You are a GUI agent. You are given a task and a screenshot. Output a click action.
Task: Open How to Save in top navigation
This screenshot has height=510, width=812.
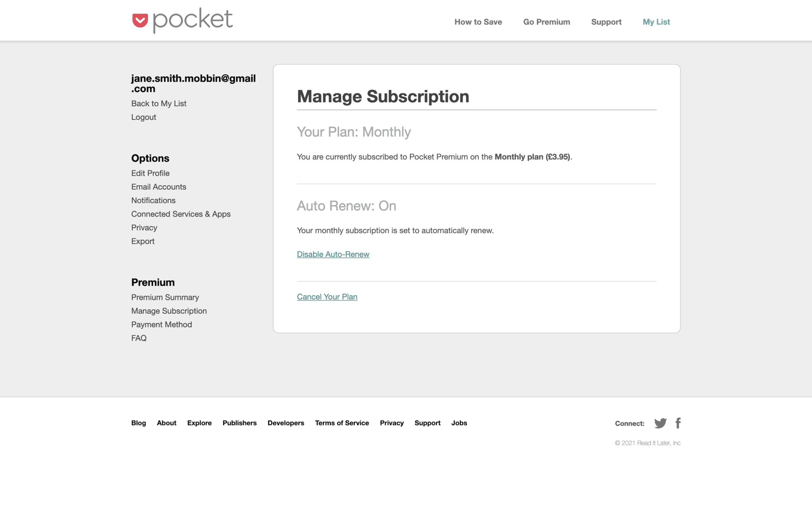pyautogui.click(x=478, y=22)
